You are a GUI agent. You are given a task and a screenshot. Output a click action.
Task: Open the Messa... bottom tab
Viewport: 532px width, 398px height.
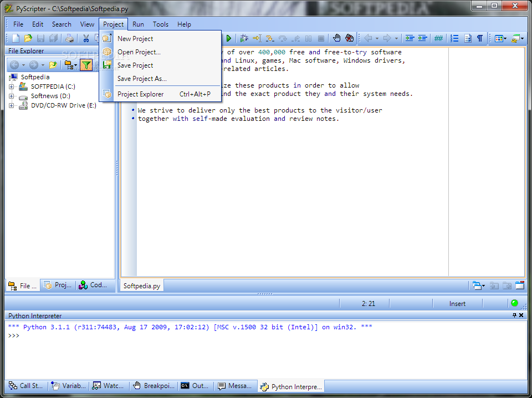point(235,386)
